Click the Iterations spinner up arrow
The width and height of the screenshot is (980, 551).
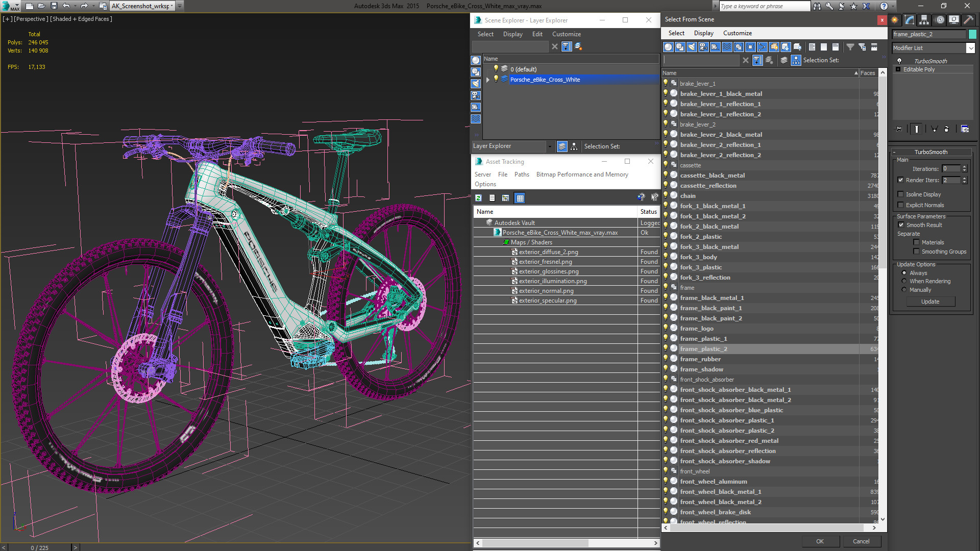964,167
